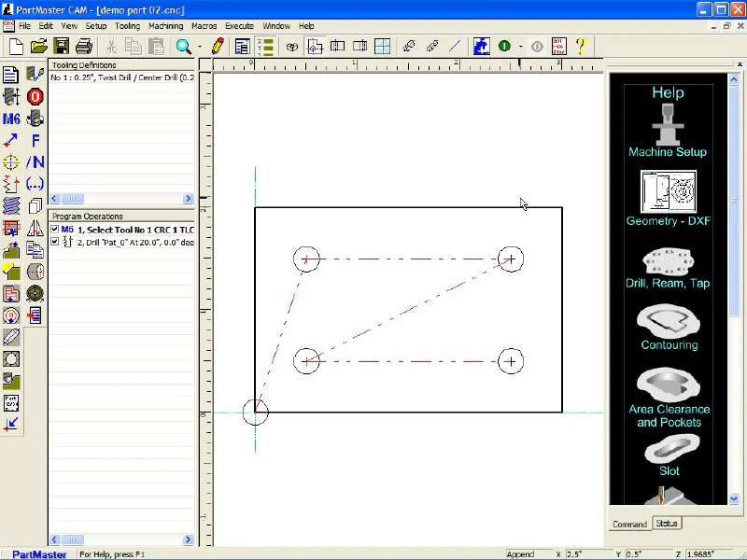Open Area Clearance and Pockets help link
The height and width of the screenshot is (560, 747).
tap(669, 398)
